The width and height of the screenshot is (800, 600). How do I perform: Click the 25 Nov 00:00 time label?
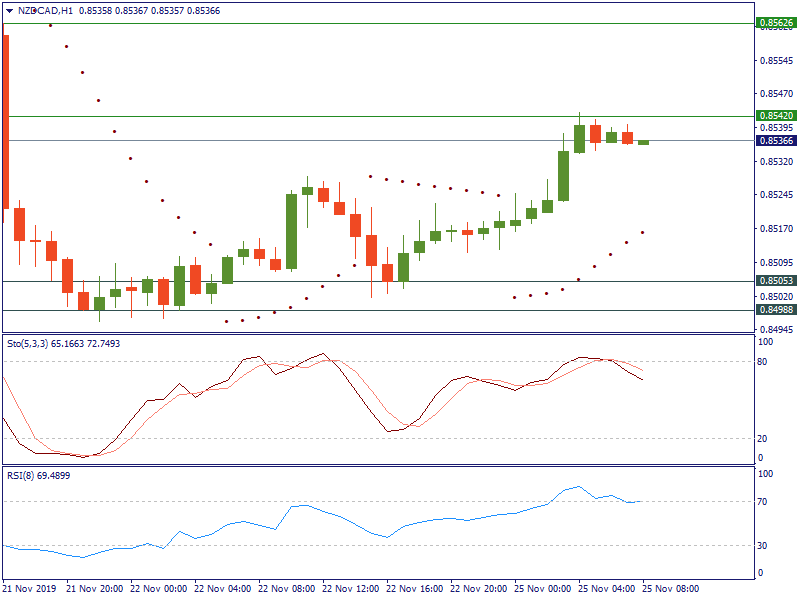point(542,589)
